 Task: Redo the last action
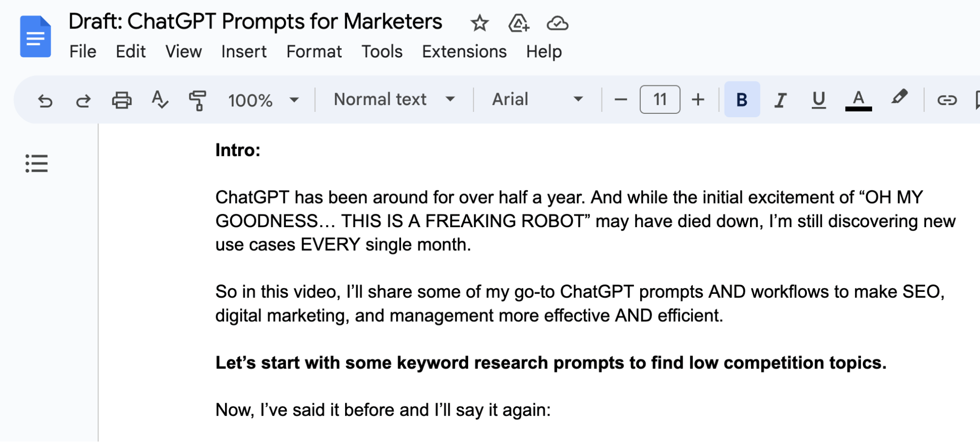83,101
